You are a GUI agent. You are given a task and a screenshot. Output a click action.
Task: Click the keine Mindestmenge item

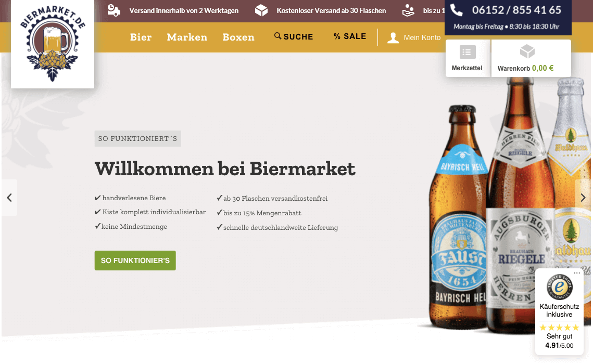tap(131, 227)
